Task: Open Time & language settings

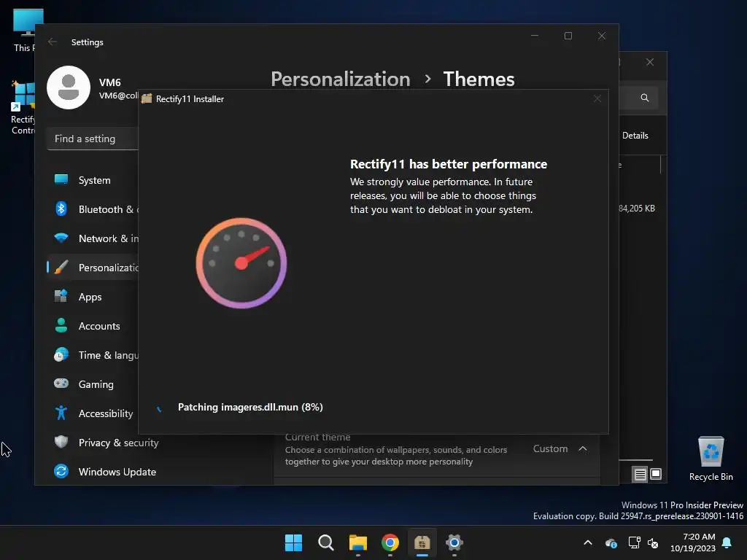Action: coord(93,355)
